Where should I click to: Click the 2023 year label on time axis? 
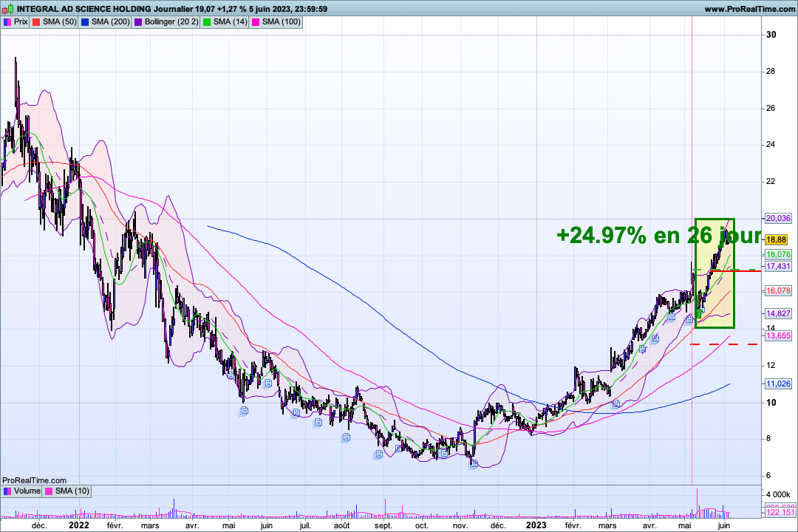[536, 525]
